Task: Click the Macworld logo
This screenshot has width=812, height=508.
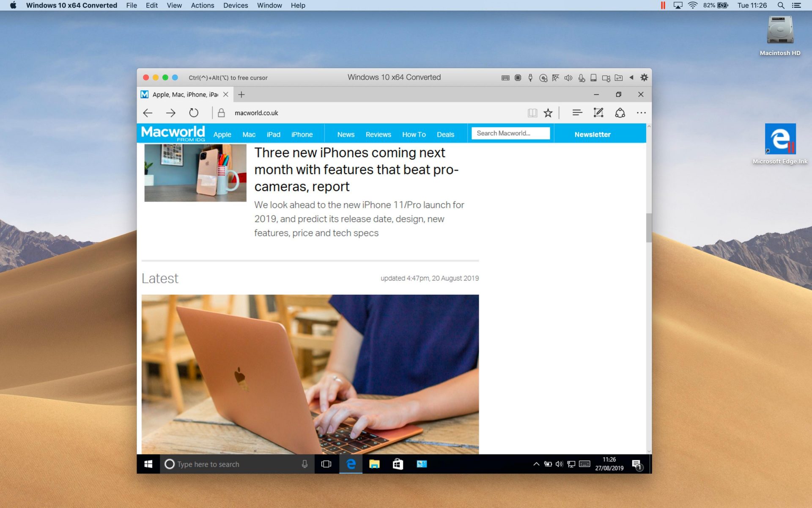Action: 173,133
